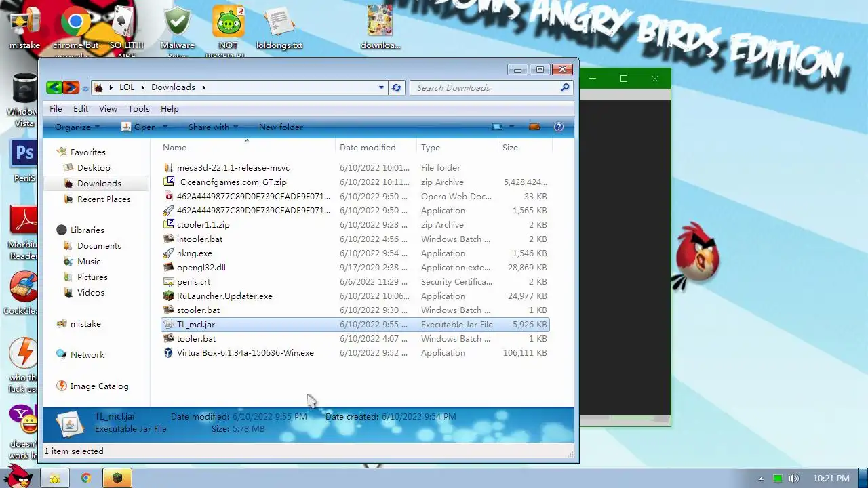Create a New folder
Image resolution: width=868 pixels, height=488 pixels.
(281, 127)
